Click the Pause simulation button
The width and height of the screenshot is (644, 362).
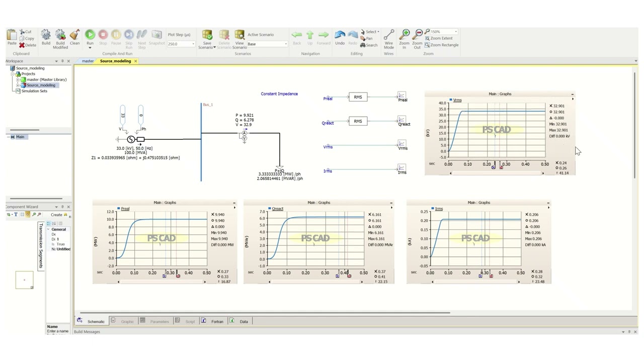coord(116,34)
